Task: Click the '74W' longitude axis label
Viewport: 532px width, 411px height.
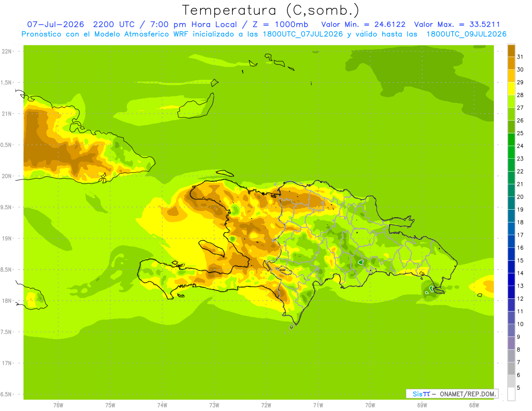Action: tap(162, 405)
